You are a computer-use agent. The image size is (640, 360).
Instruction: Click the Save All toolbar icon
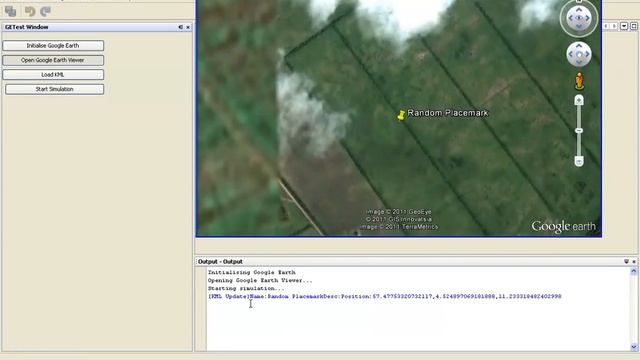pyautogui.click(x=11, y=11)
